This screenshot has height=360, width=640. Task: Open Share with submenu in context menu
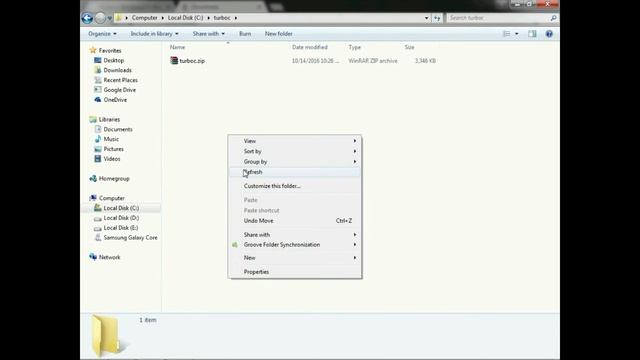coord(295,235)
